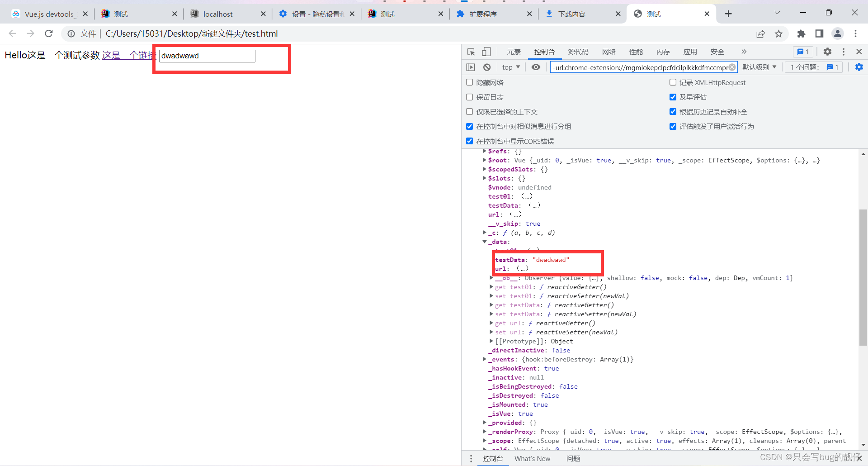This screenshot has height=466, width=868.
Task: Go forward in browser history
Action: 30,33
